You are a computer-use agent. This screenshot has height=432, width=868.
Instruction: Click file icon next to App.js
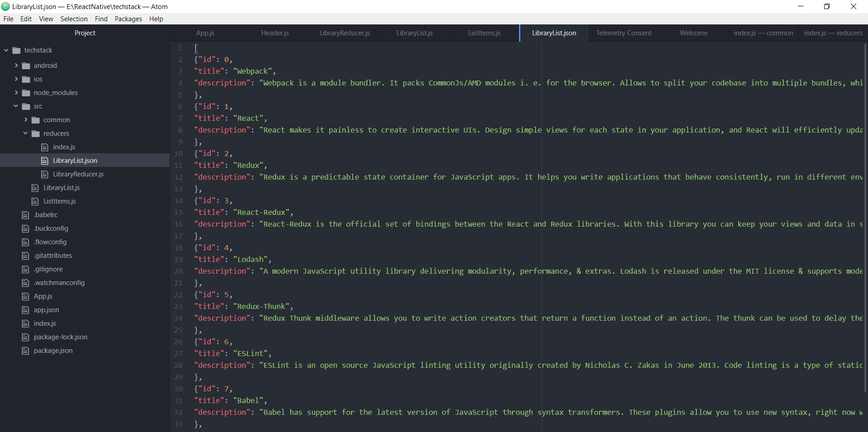pyautogui.click(x=26, y=296)
